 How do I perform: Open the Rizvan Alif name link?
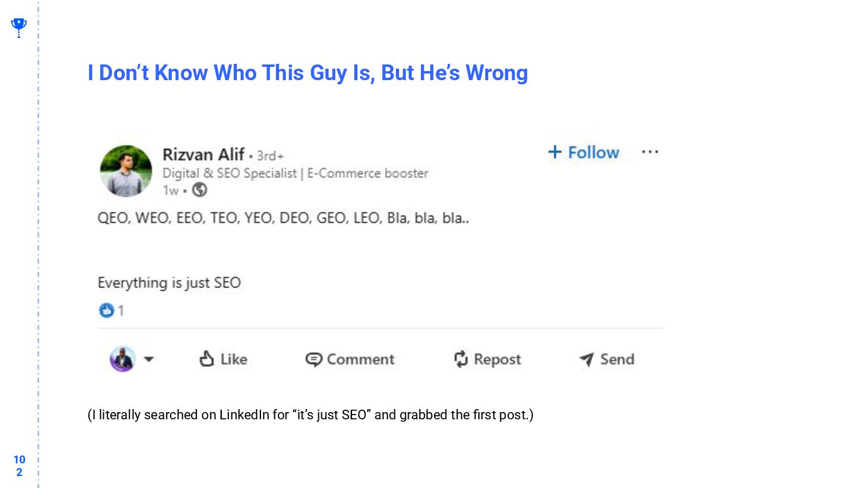coord(203,154)
